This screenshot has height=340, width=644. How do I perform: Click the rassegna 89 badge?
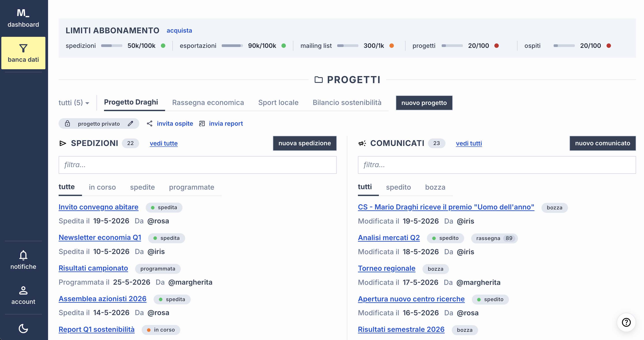pyautogui.click(x=494, y=238)
